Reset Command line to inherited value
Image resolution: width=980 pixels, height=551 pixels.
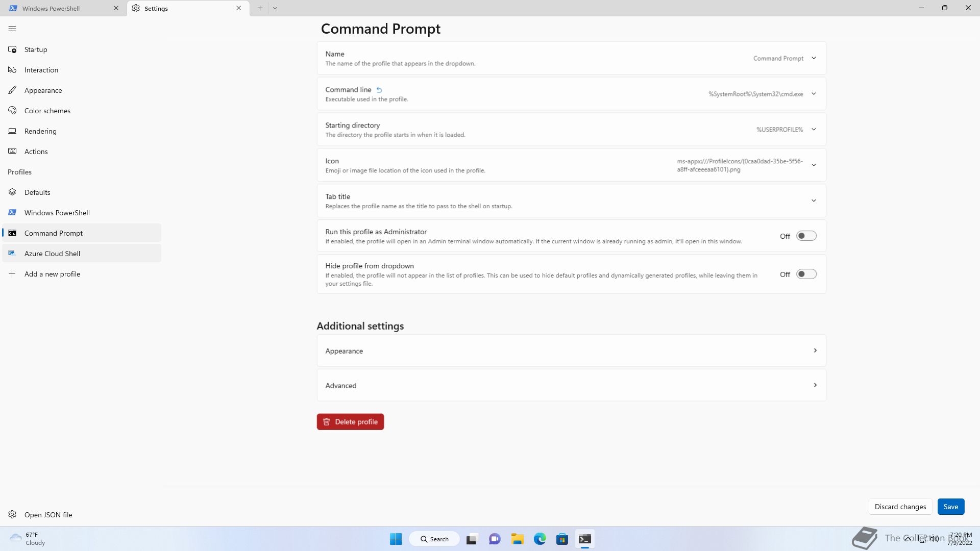pyautogui.click(x=379, y=90)
